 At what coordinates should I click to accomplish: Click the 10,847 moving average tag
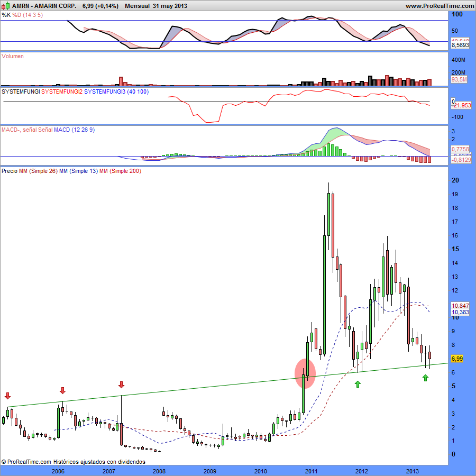pos(460,306)
